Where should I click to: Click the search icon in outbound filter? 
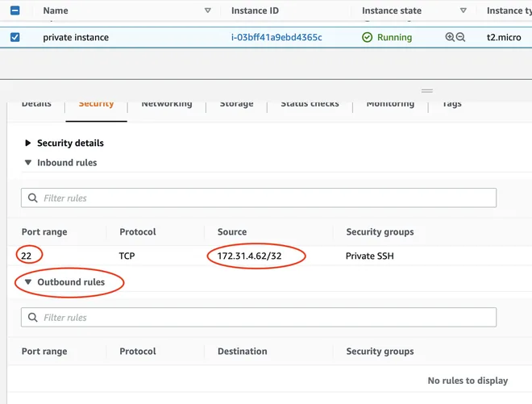(x=32, y=317)
